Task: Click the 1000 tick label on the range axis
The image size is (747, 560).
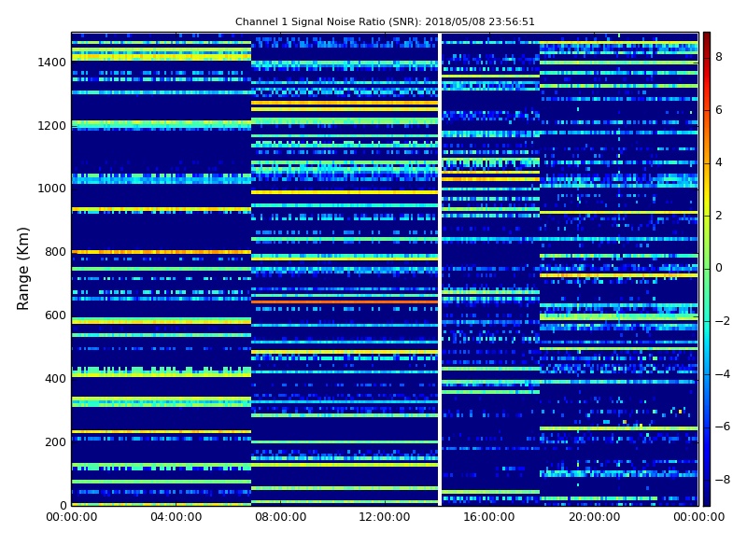Action: pyautogui.click(x=52, y=189)
